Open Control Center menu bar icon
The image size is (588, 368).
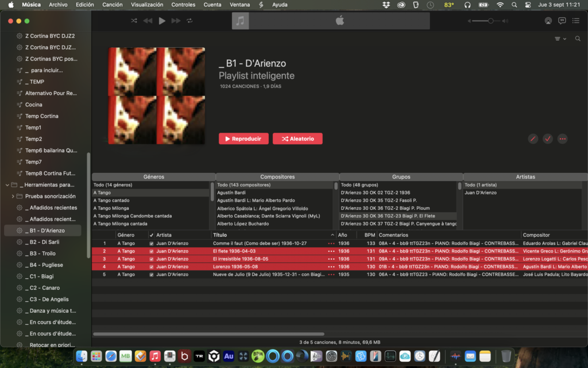[528, 5]
